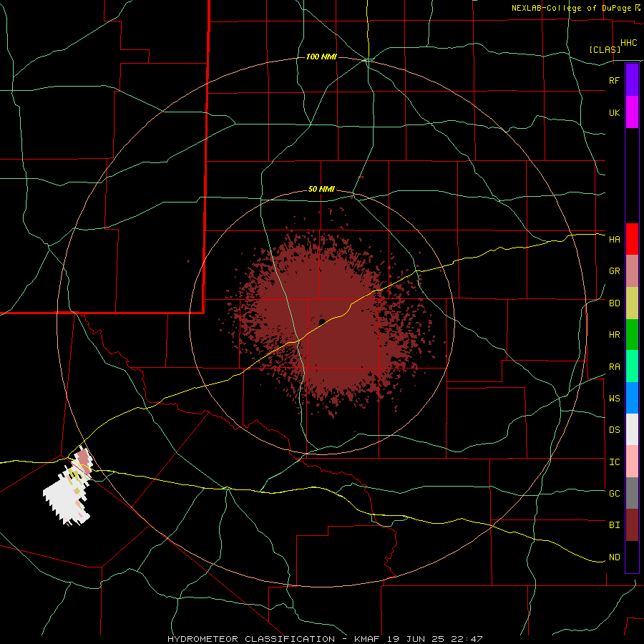Viewport: 644px width, 644px height.
Task: Click the RA light green legend swatch
Action: [632, 366]
